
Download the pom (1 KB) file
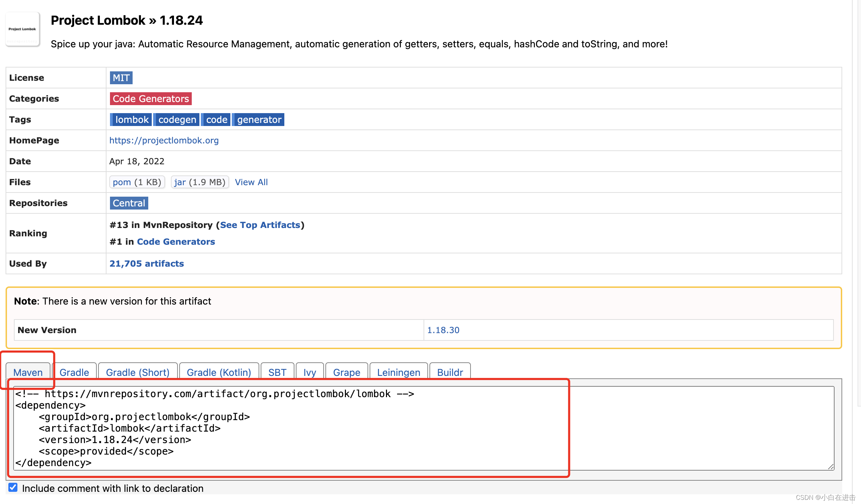click(x=137, y=182)
